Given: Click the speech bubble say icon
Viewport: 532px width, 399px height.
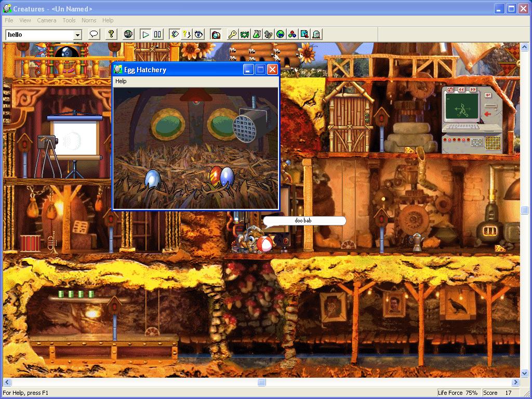Looking at the screenshot, I should point(94,34).
